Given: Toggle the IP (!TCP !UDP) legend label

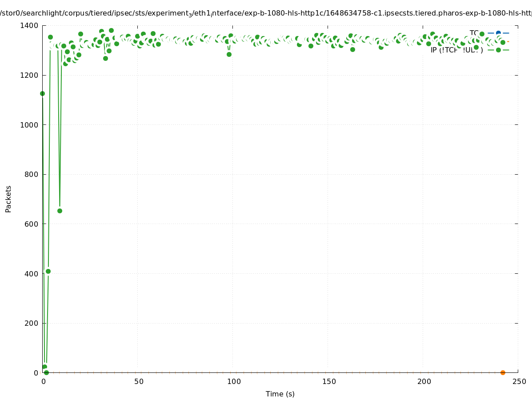Looking at the screenshot, I should point(456,50).
